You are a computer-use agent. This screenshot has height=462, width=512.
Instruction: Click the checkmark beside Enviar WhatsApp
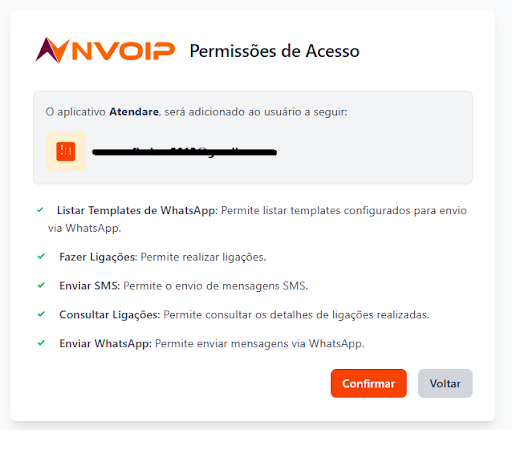(41, 343)
